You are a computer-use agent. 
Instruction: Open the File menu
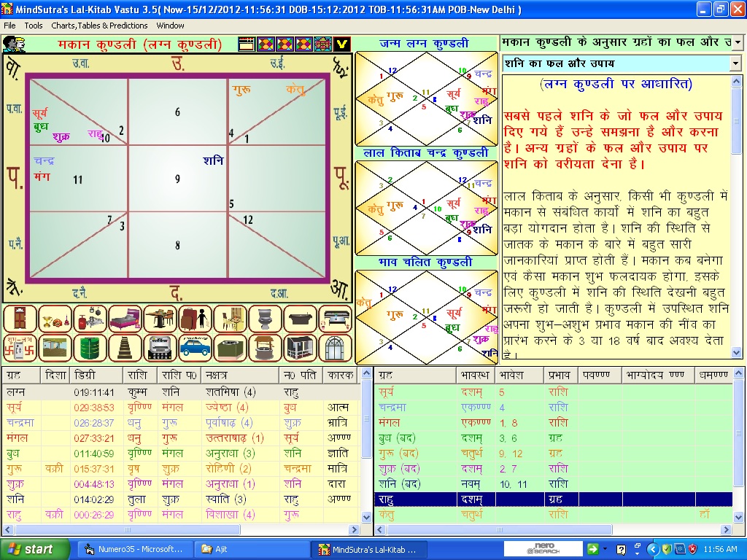pyautogui.click(x=9, y=26)
